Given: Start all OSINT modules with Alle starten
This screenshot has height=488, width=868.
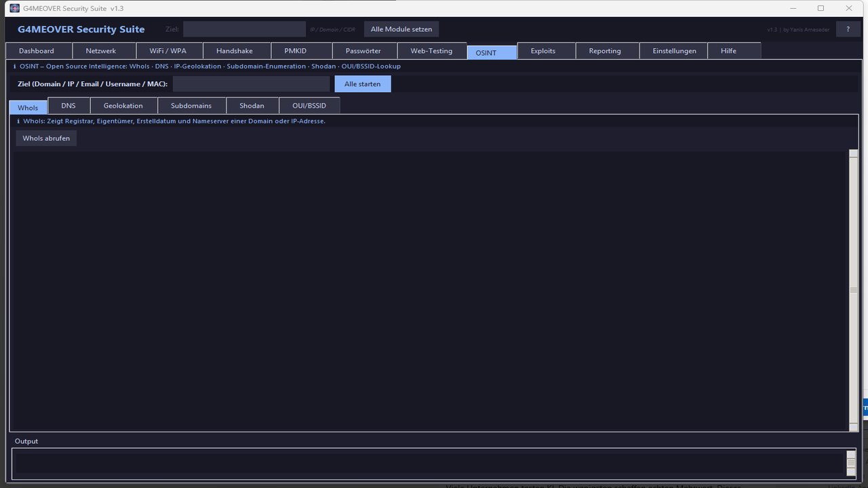Looking at the screenshot, I should pos(363,84).
